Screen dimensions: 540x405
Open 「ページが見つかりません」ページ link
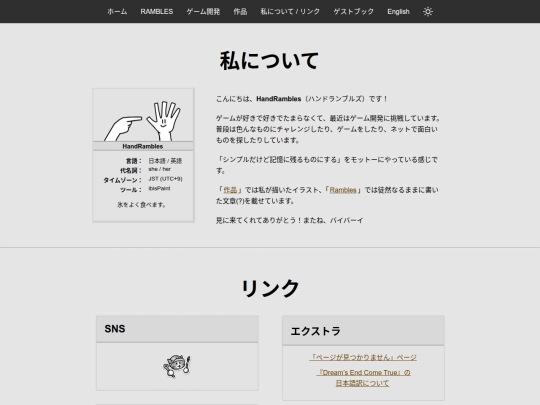pos(363,357)
